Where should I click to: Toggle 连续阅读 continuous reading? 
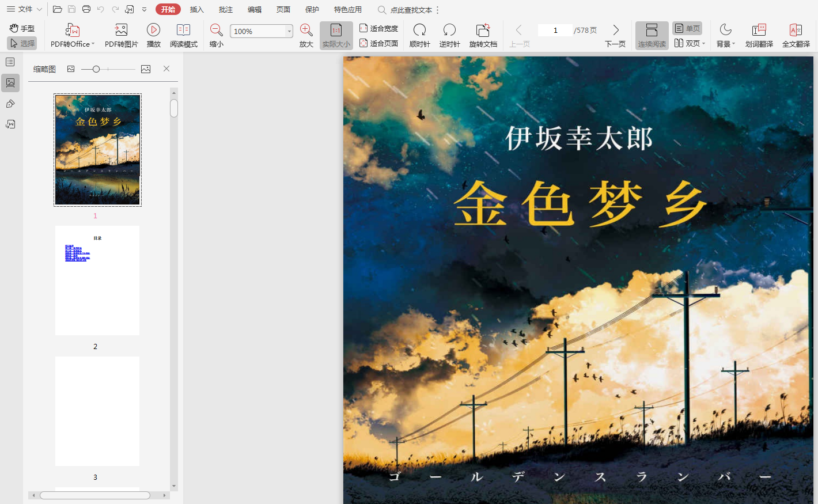pos(652,36)
